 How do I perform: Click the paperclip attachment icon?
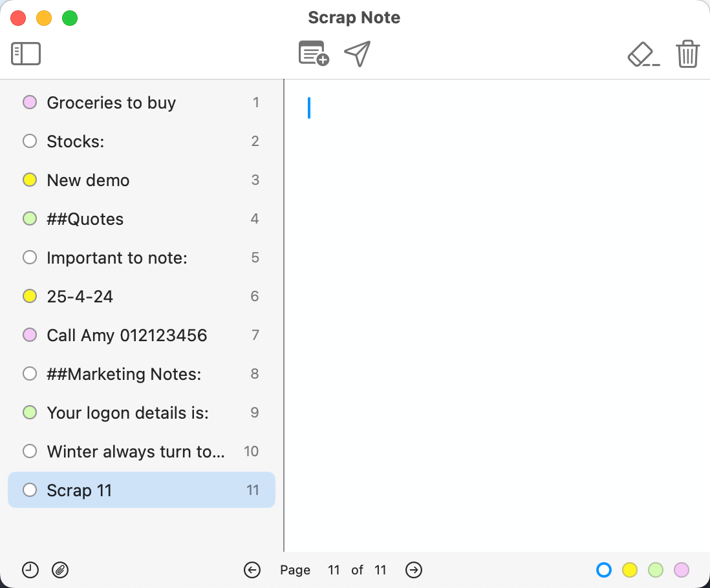click(60, 570)
